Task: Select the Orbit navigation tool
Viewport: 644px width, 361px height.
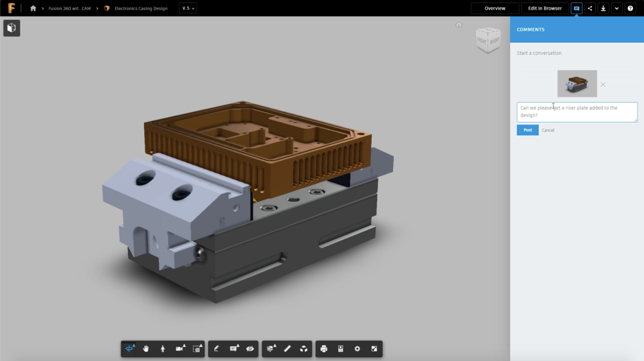Action: pyautogui.click(x=129, y=348)
